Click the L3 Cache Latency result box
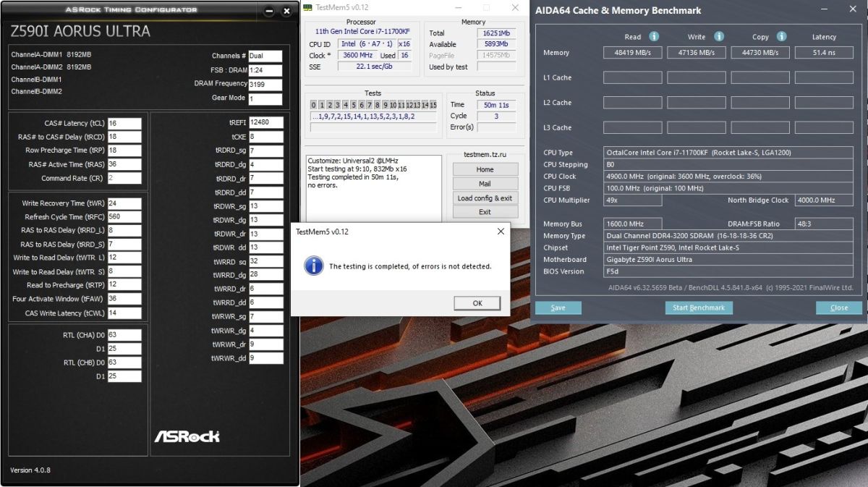 [824, 127]
